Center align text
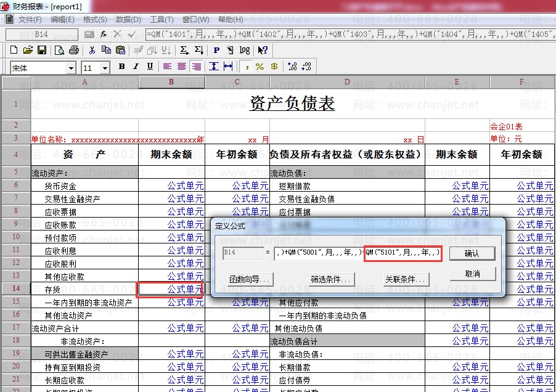This screenshot has height=392, width=556. 182,67
